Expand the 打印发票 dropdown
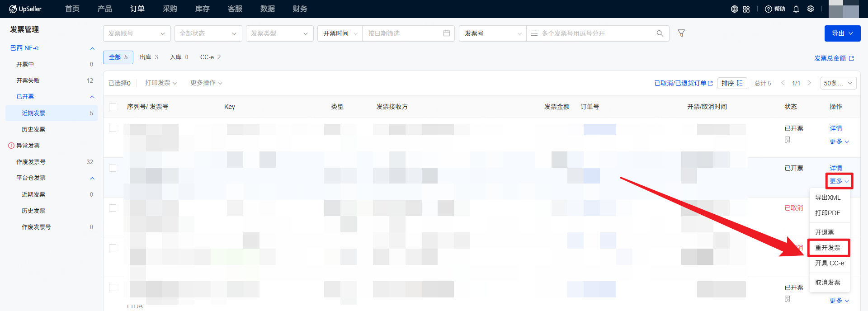 [161, 83]
